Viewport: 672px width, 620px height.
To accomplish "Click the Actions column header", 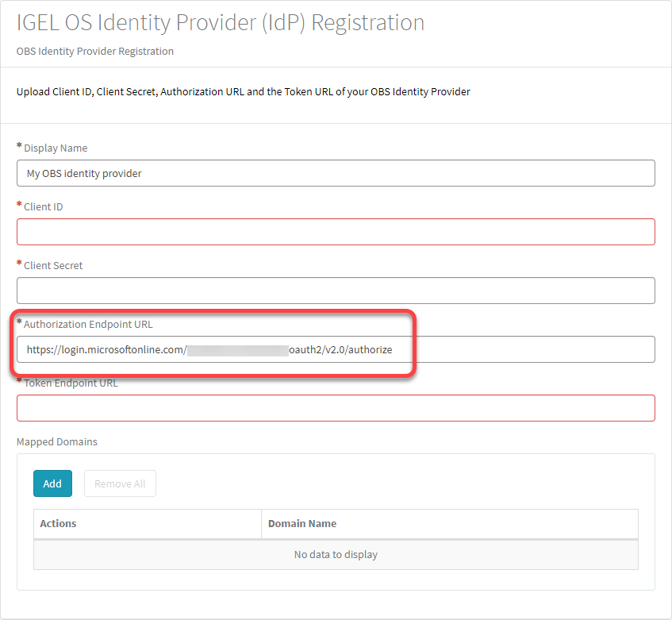I will [59, 524].
